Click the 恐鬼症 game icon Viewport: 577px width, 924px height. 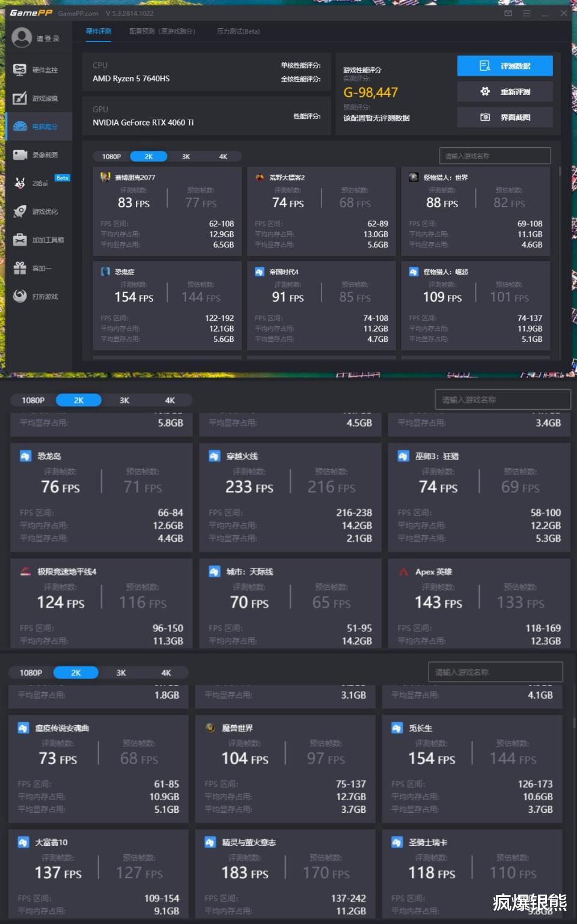pos(105,272)
